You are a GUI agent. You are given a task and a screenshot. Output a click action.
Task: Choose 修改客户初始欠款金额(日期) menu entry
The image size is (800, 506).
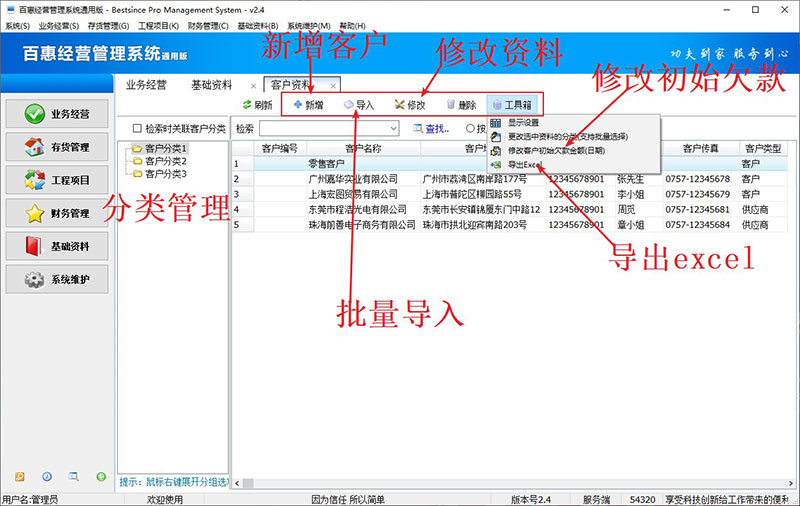(556, 151)
